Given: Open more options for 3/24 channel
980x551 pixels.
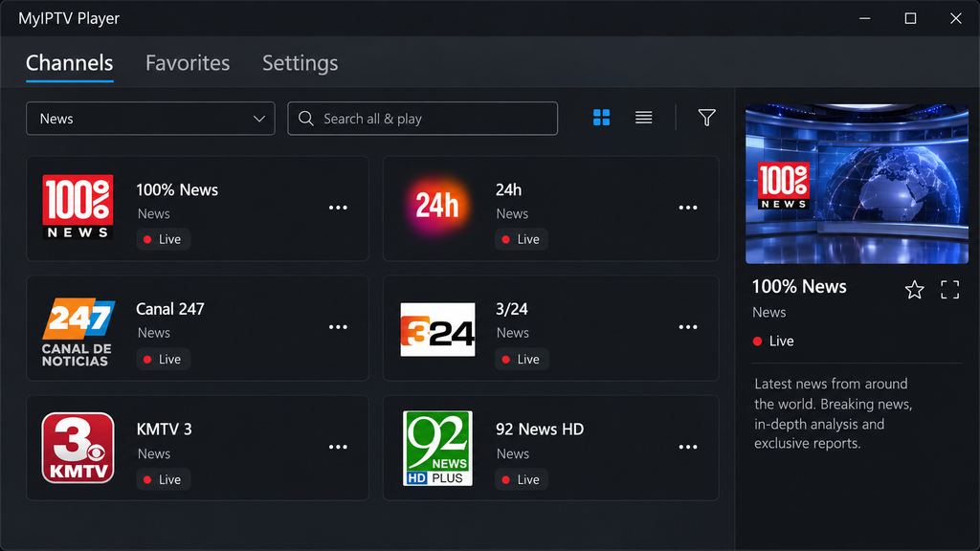Looking at the screenshot, I should pos(688,327).
